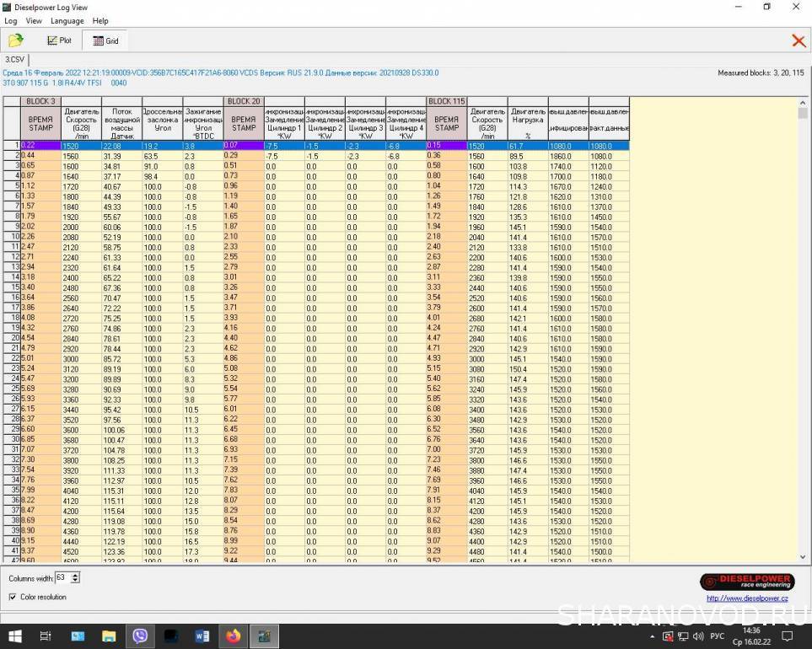Open Word from the taskbar
812x649 pixels.
pos(202,636)
